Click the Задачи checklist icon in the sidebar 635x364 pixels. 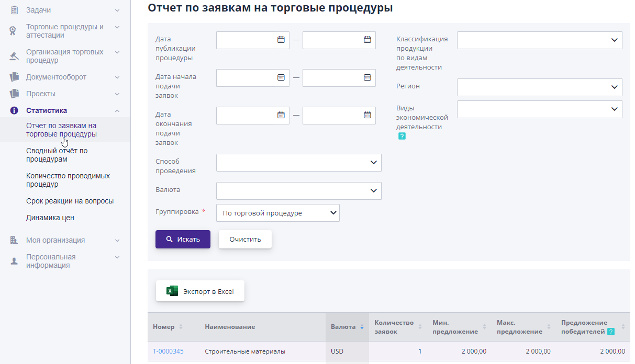[13, 9]
